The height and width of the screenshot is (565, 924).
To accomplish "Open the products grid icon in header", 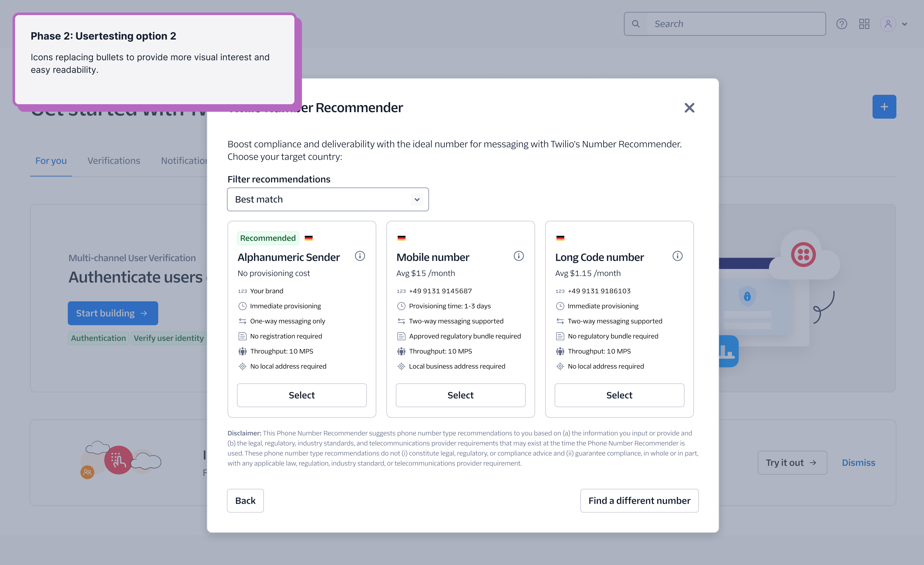I will click(864, 24).
